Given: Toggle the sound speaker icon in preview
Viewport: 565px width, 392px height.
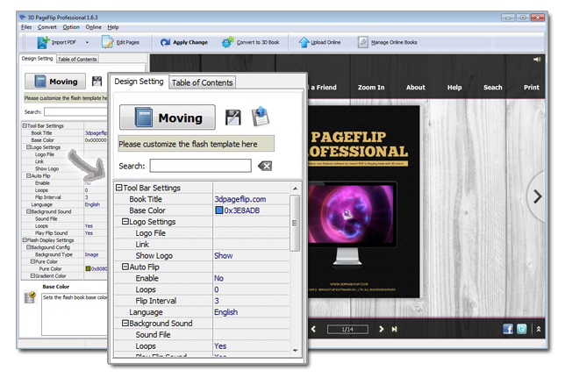Looking at the screenshot, I should pyautogui.click(x=537, y=60).
